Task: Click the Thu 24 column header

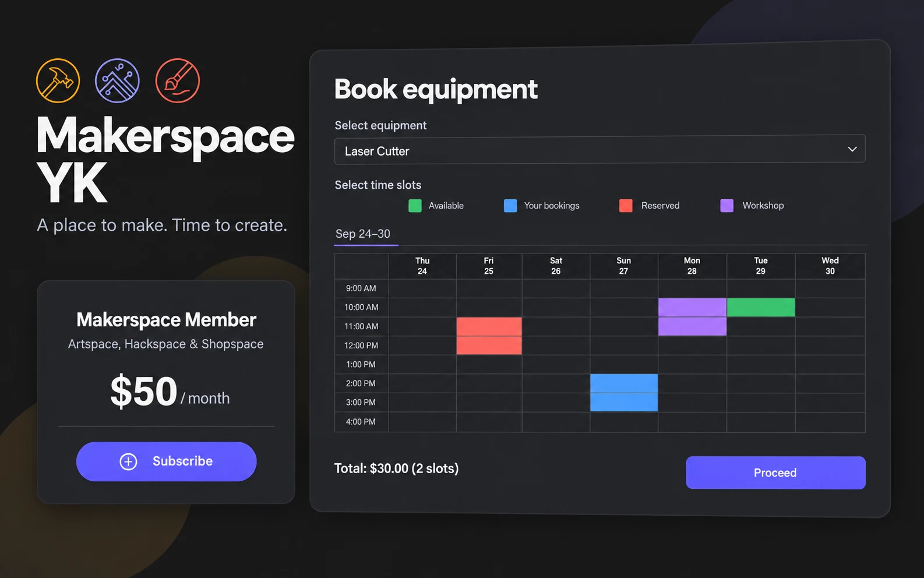Action: point(422,266)
